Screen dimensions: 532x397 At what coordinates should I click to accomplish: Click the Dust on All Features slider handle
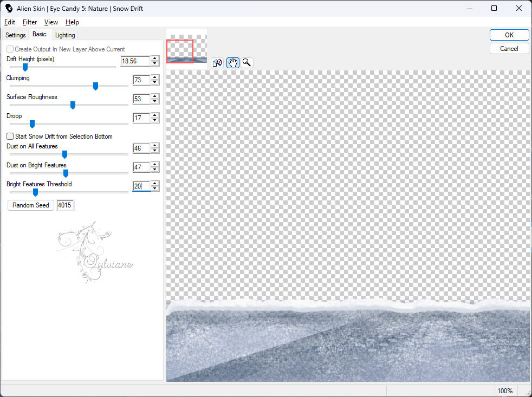[64, 155]
